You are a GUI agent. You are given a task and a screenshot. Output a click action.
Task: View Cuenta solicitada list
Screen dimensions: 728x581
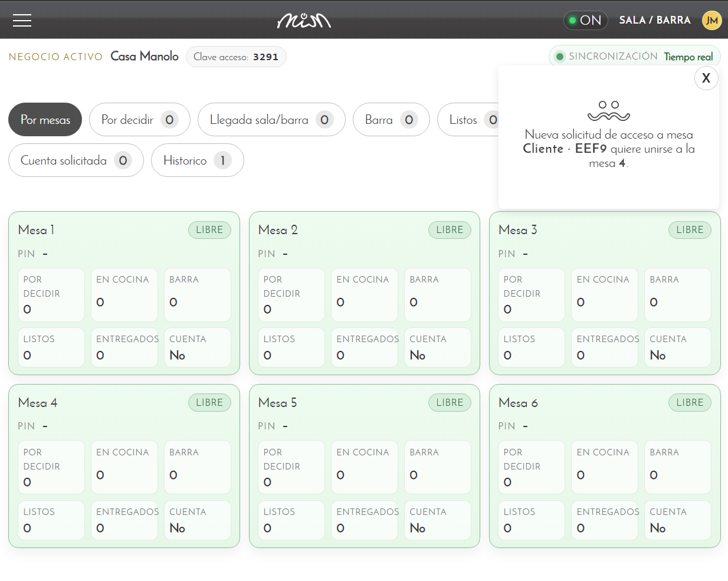coord(76,160)
